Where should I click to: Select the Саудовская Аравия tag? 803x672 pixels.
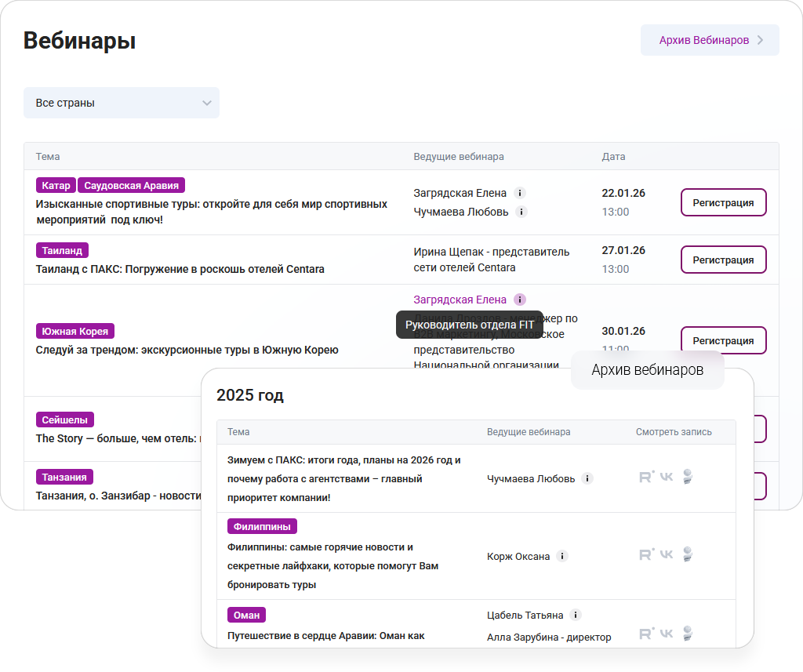131,186
